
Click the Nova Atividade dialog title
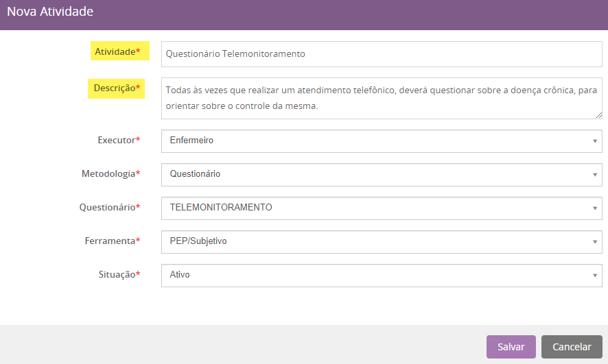[x=50, y=12]
